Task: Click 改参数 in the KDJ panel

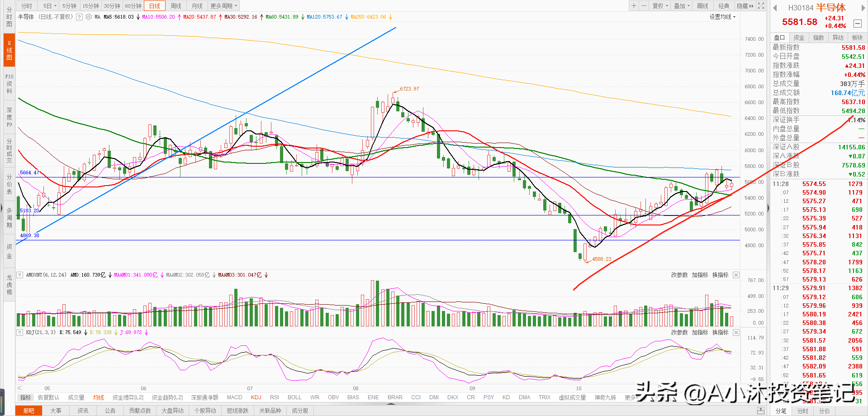Action: tap(679, 332)
